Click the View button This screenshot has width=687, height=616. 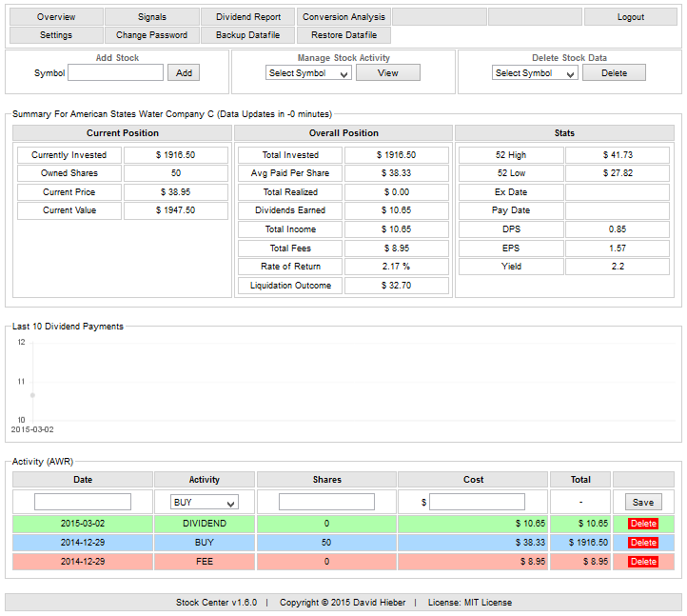[x=387, y=73]
